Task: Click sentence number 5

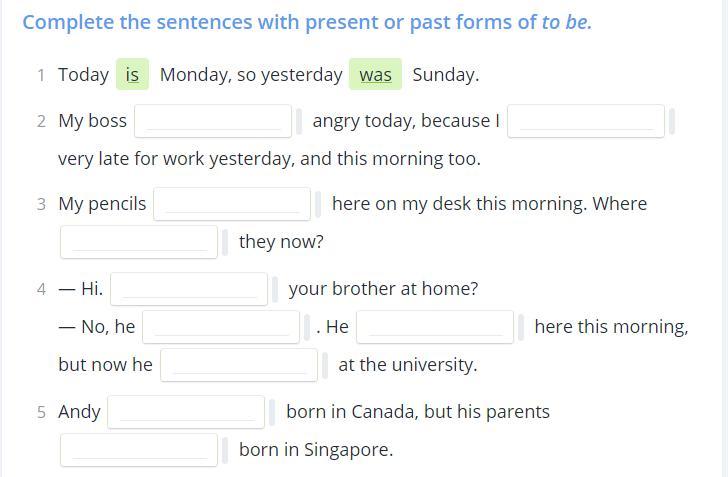Action: tap(41, 413)
